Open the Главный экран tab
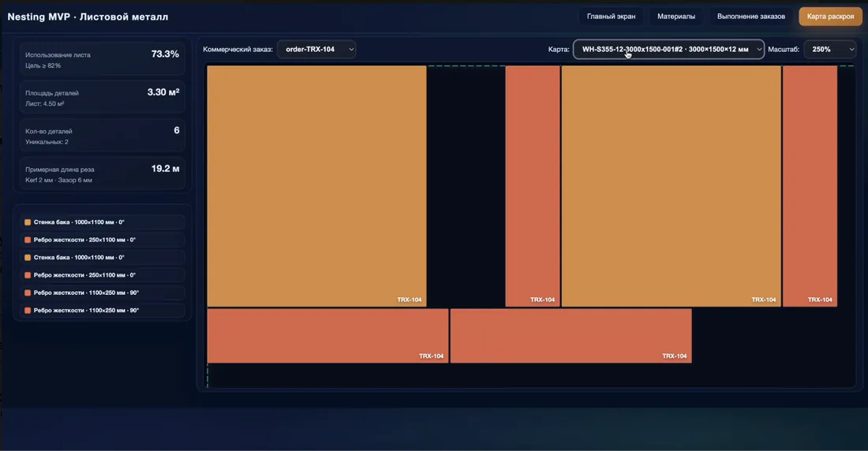This screenshot has height=451, width=868. (x=611, y=17)
